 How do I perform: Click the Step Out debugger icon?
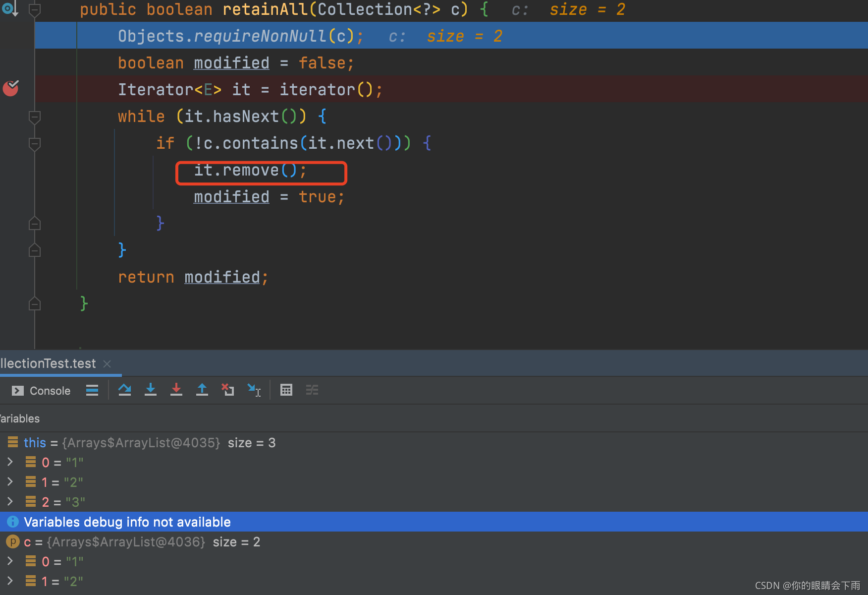click(202, 390)
